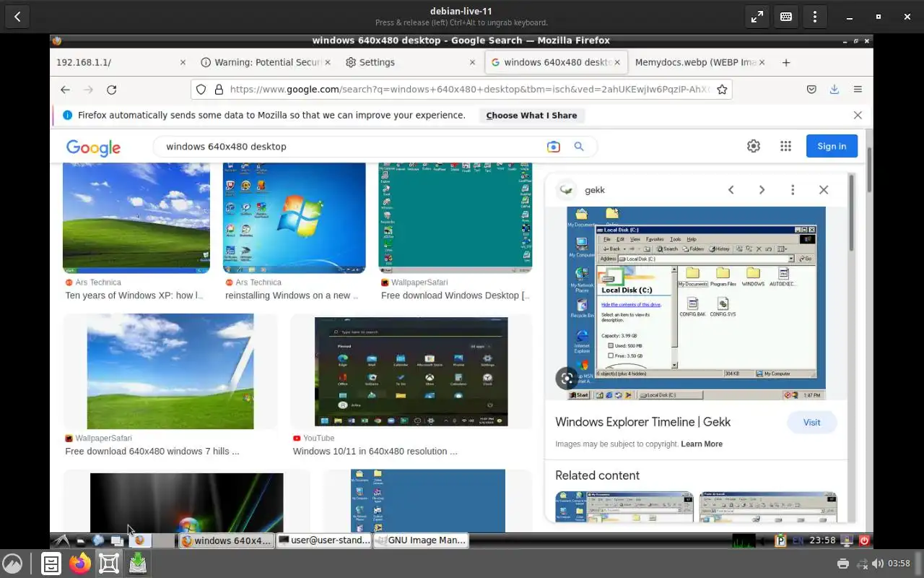This screenshot has width=924, height=578.
Task: Switch to the 192.168.1.1 tab
Action: click(x=121, y=62)
